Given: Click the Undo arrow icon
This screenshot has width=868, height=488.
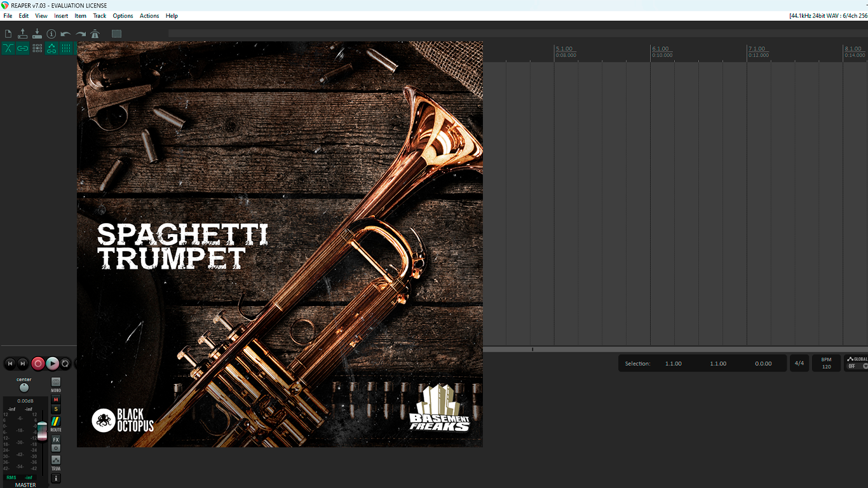Looking at the screenshot, I should [65, 34].
